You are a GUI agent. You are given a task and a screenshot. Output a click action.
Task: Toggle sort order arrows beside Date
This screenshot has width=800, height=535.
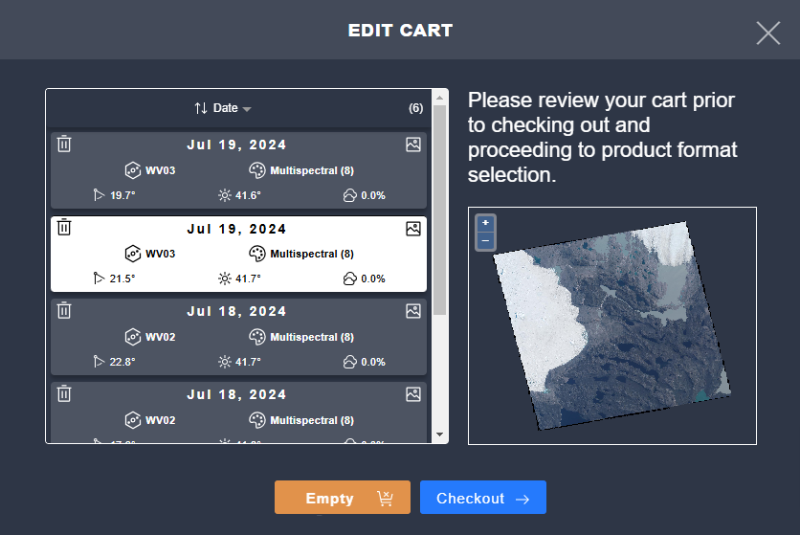pos(201,108)
